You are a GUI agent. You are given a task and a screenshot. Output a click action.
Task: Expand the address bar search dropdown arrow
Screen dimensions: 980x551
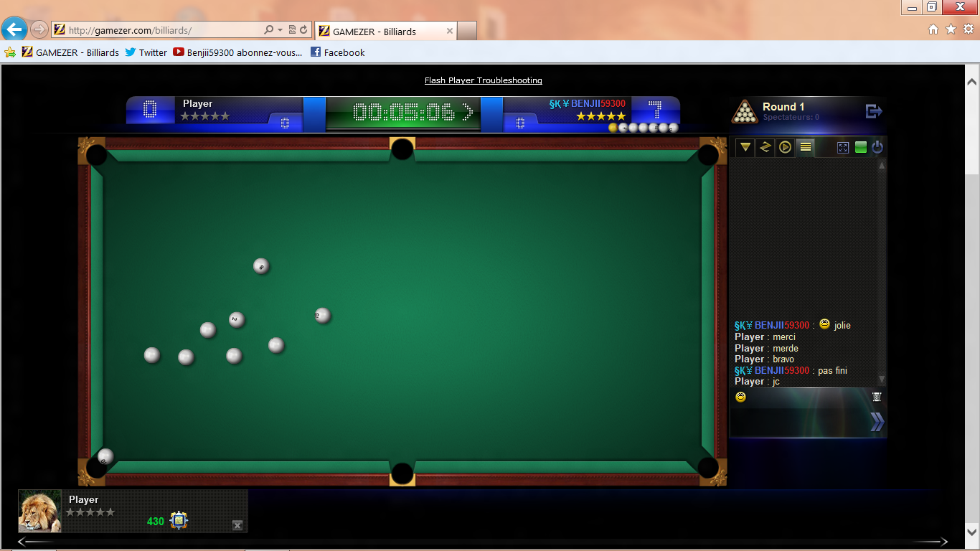click(280, 30)
